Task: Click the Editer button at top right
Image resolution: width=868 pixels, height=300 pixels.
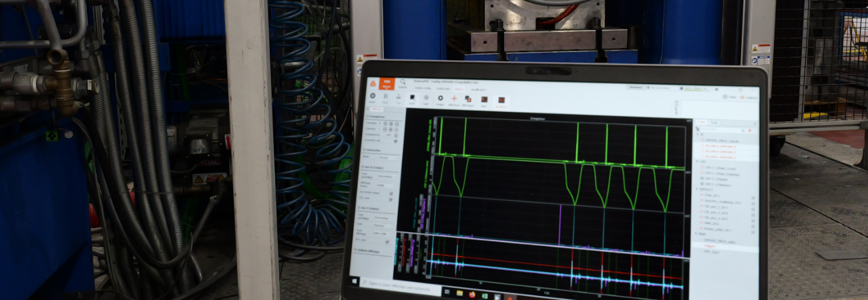Action: click(729, 97)
